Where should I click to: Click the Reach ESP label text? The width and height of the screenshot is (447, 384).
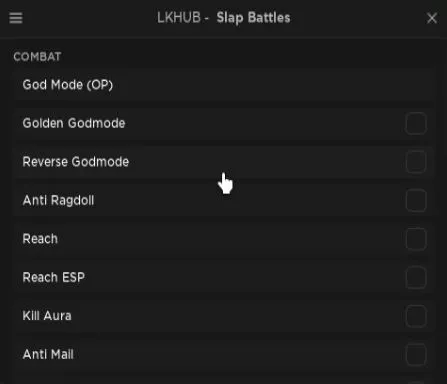(54, 277)
